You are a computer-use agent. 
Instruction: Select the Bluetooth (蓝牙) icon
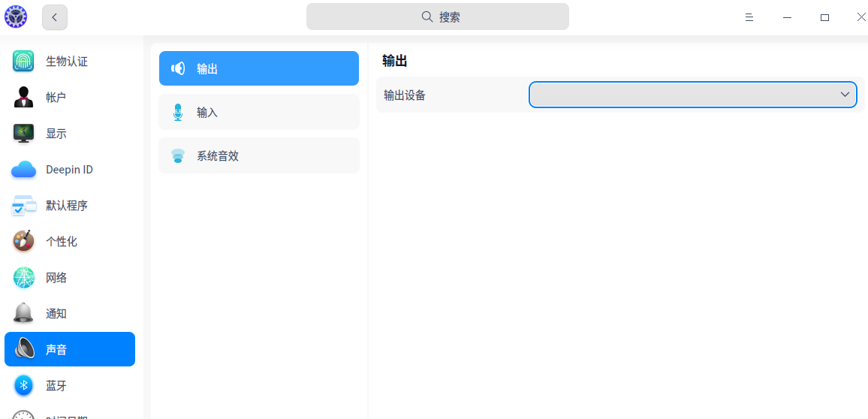pyautogui.click(x=23, y=385)
